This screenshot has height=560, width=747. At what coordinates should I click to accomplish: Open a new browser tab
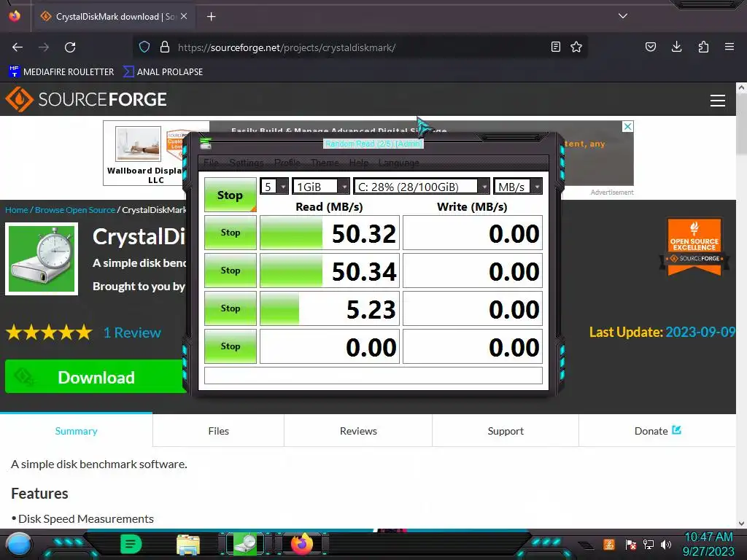[x=211, y=17]
